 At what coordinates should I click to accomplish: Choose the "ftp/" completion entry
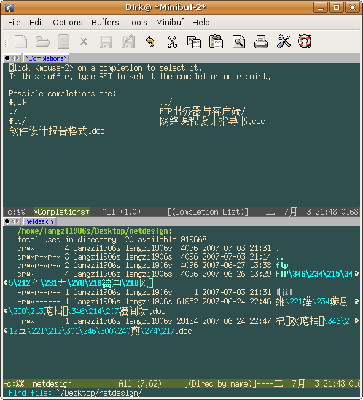click(17, 121)
